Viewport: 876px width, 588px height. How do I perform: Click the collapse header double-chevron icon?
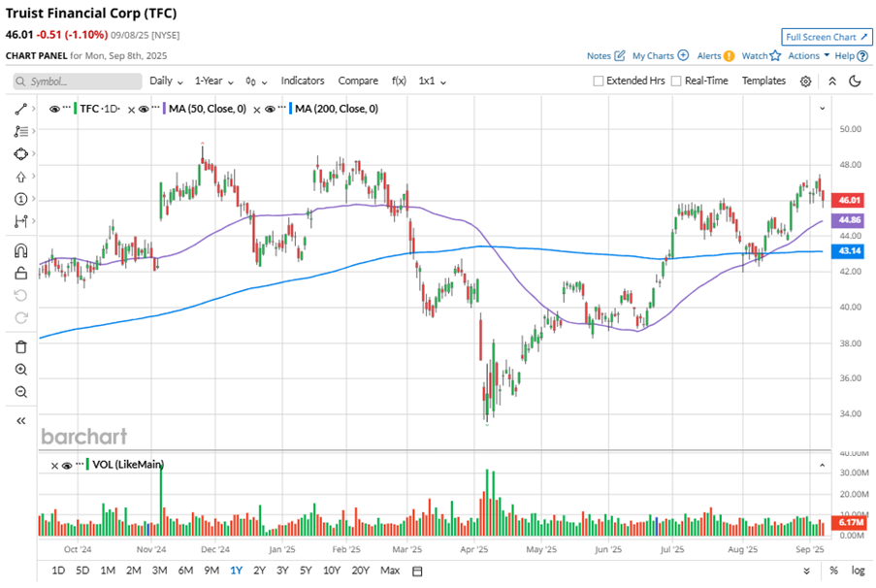coord(832,82)
